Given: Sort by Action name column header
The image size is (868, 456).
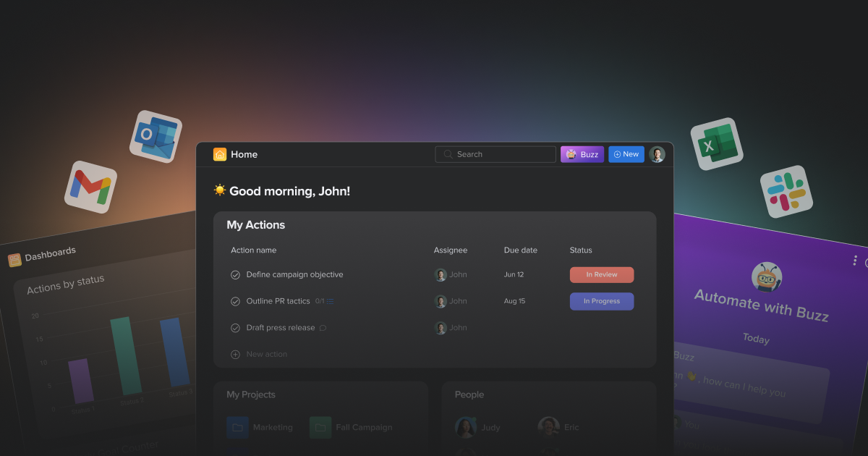Looking at the screenshot, I should 254,250.
